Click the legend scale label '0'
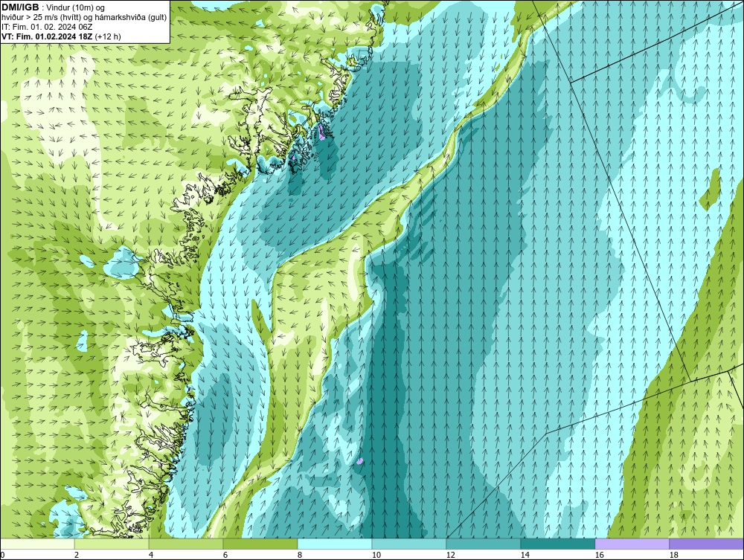The width and height of the screenshot is (744, 560). click(2, 555)
